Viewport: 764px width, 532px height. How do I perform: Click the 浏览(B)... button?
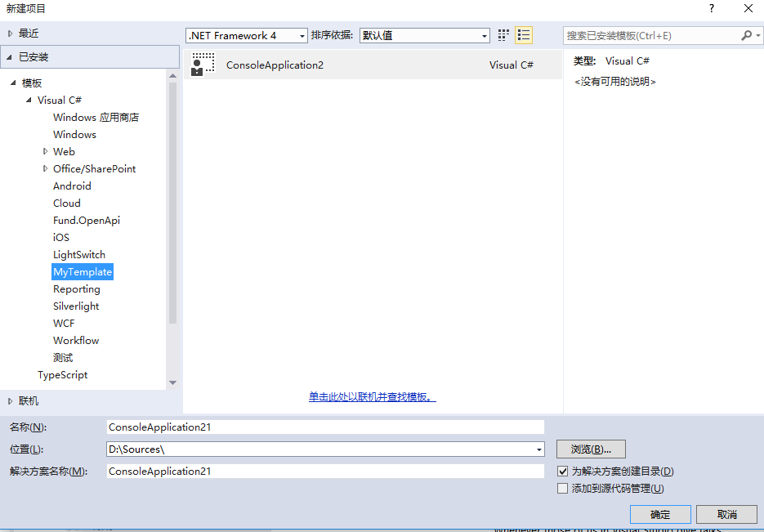591,449
